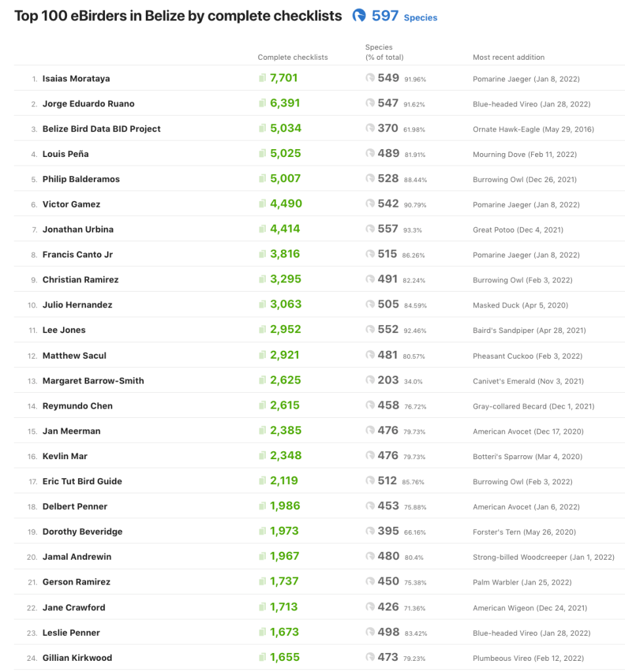Screen dimensions: 625x672
Task: Click the species pie icon beside 557
Action: pos(370,229)
